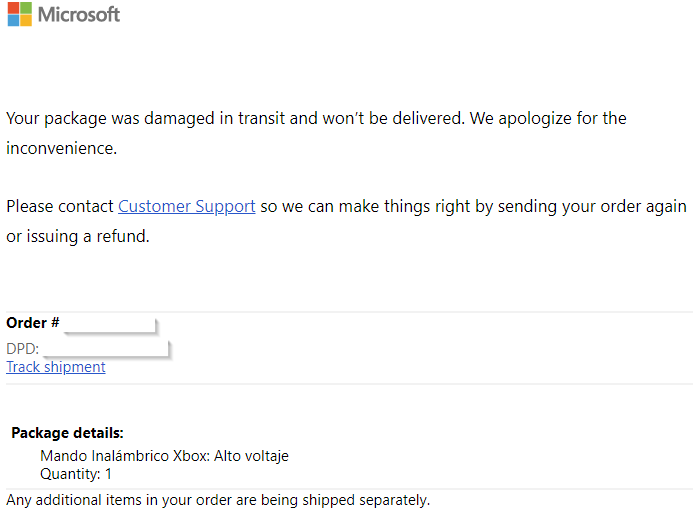Open the Track shipment link
Image resolution: width=693 pixels, height=522 pixels.
tap(56, 367)
